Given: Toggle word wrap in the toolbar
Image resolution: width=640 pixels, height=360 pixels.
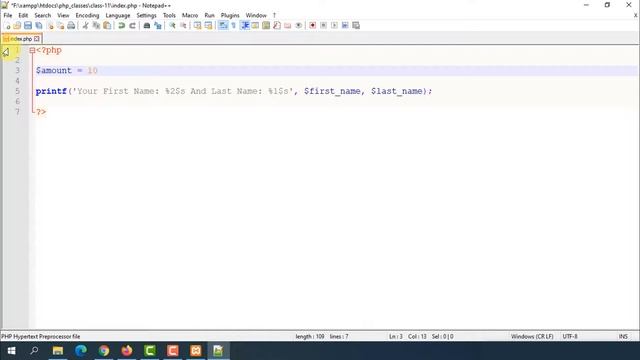Looking at the screenshot, I should (223, 26).
